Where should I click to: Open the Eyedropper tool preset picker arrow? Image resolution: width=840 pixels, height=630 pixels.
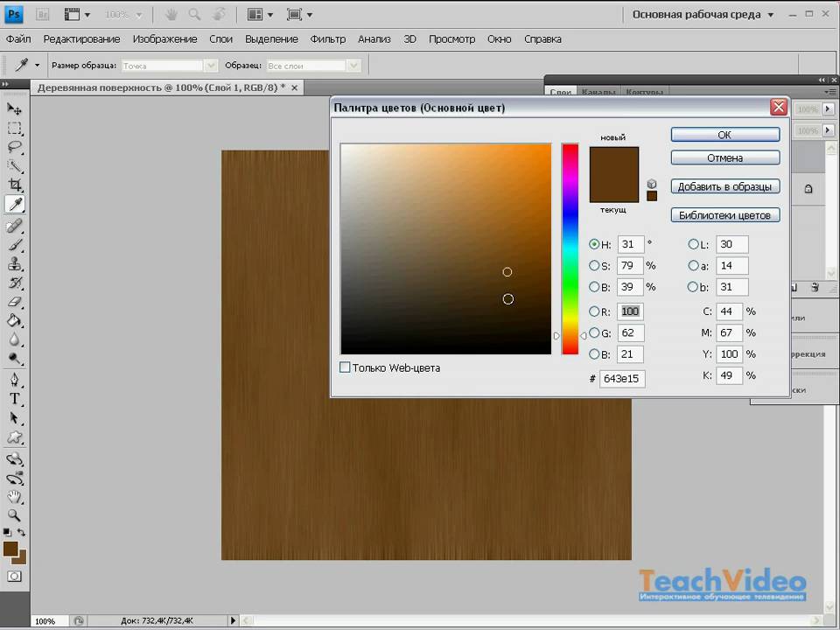37,66
